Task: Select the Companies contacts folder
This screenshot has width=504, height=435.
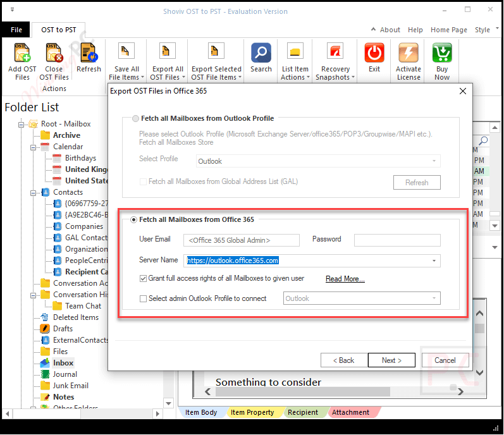Action: click(84, 226)
